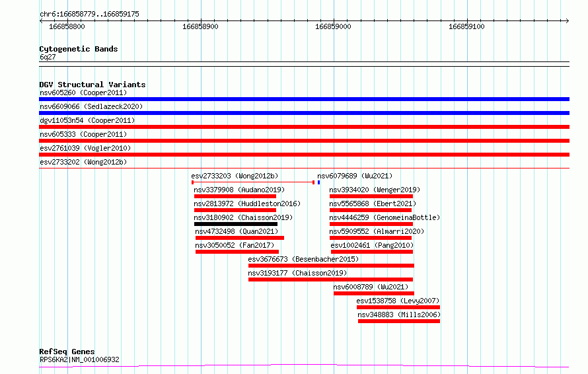The width and height of the screenshot is (588, 374).
Task: Select the blue bar under nsv605260 (Cooper2011)
Action: click(x=304, y=99)
